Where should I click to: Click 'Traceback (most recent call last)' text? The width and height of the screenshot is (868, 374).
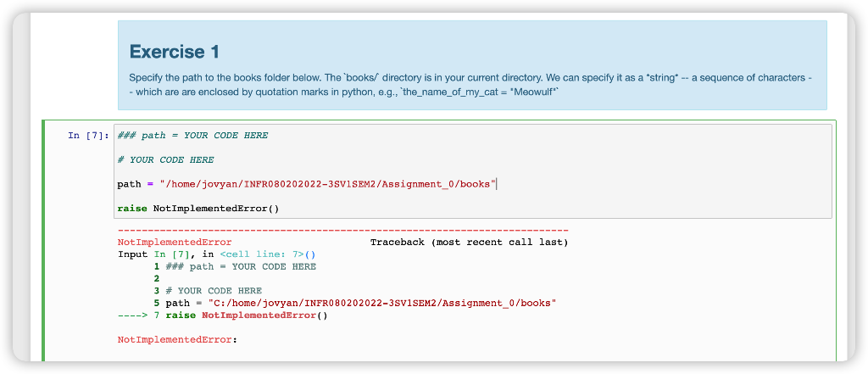(x=469, y=243)
